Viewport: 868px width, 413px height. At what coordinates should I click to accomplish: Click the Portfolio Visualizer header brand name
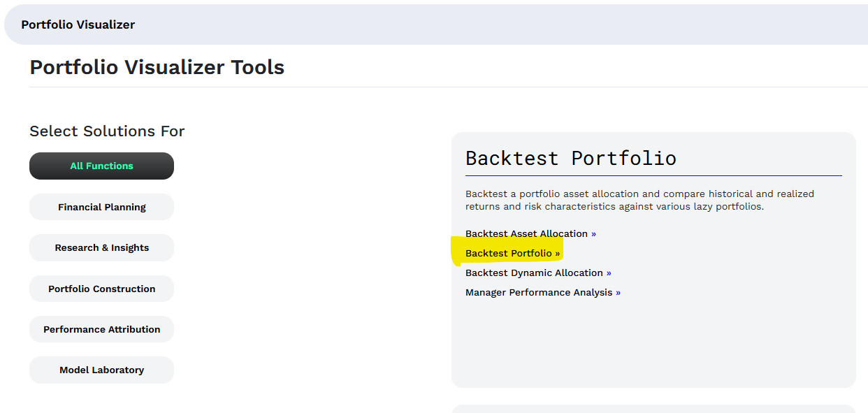(78, 24)
